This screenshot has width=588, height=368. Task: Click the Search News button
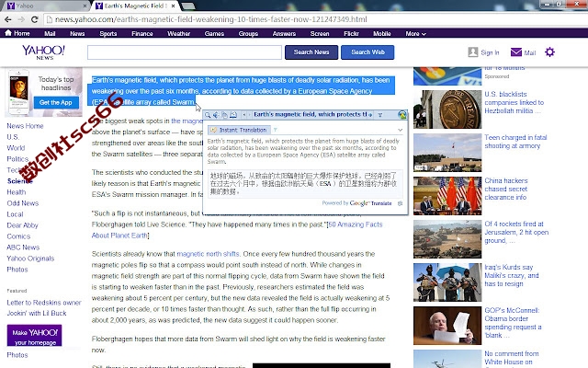[x=311, y=52]
